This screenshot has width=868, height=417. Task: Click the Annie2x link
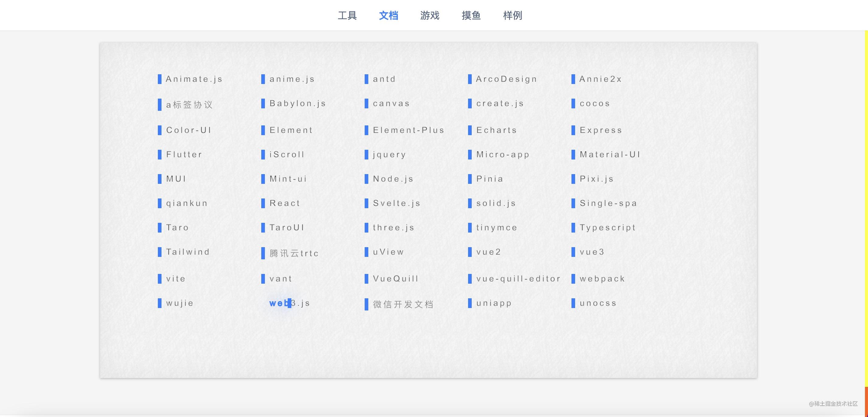[600, 79]
